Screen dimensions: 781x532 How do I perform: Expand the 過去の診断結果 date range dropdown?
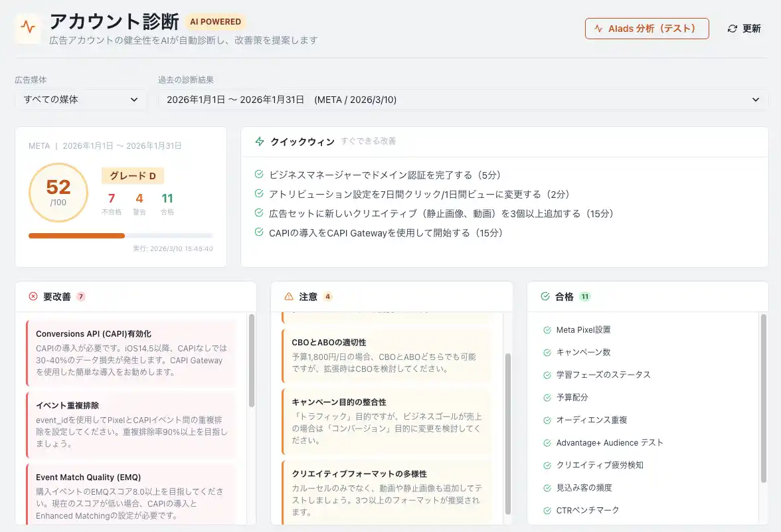[462, 100]
